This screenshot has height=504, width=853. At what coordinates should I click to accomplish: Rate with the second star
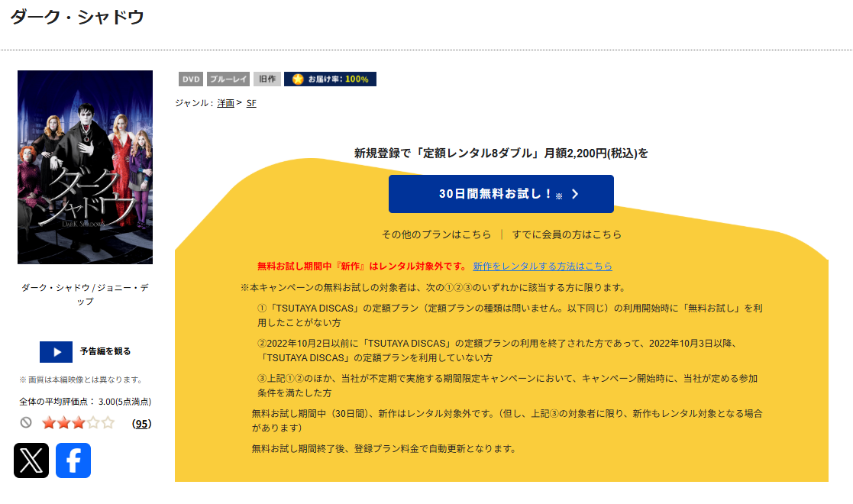tap(63, 423)
